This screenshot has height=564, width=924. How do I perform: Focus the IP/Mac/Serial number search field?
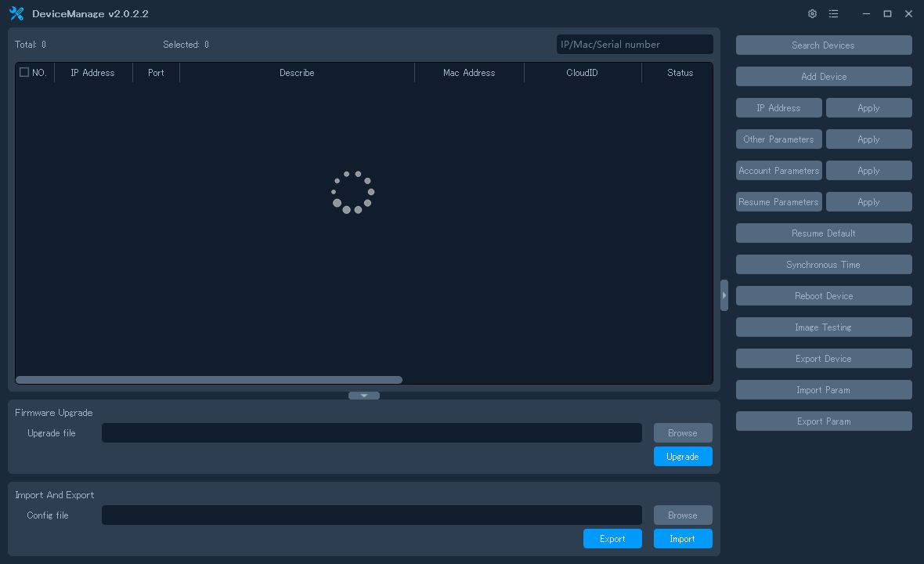pyautogui.click(x=634, y=45)
